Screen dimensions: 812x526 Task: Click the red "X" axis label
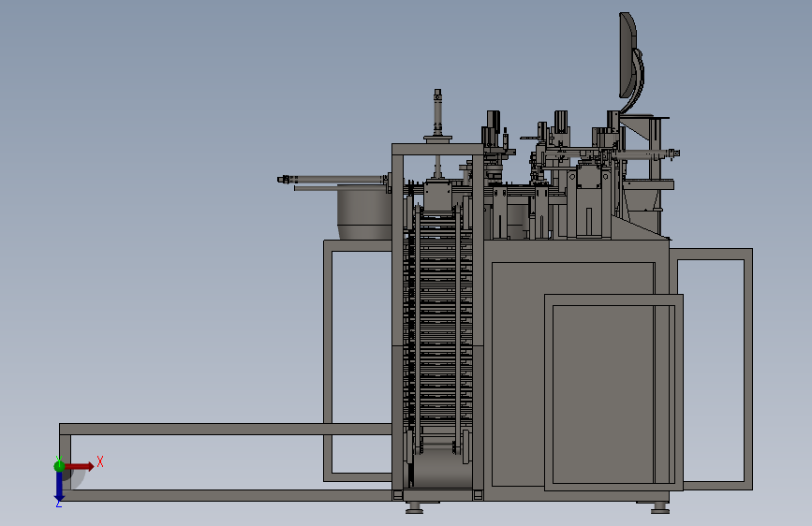coord(100,461)
